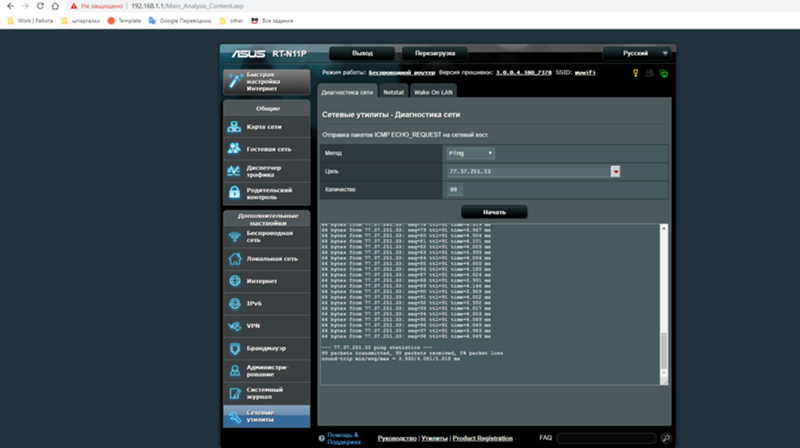Open Wireless (Беспроводная сеть) icon
Screen dimensions: 800x448
235,237
